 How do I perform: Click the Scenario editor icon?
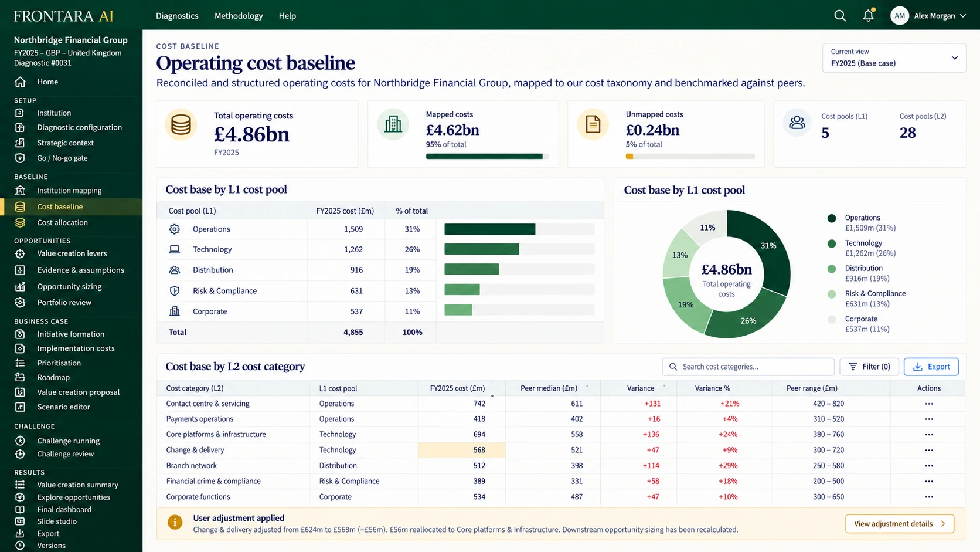coord(20,407)
